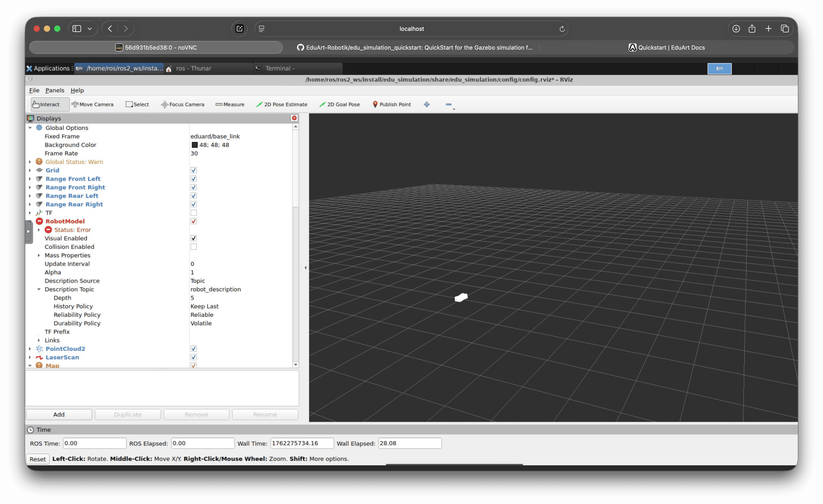Pick the 2D Goal Pose tool

(339, 105)
